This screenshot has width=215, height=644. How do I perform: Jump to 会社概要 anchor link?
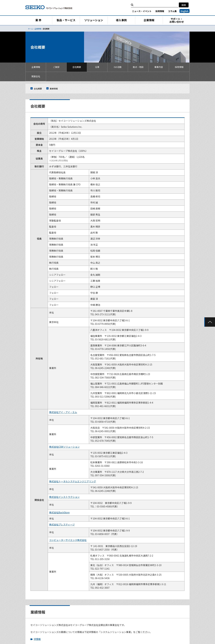tap(38, 89)
